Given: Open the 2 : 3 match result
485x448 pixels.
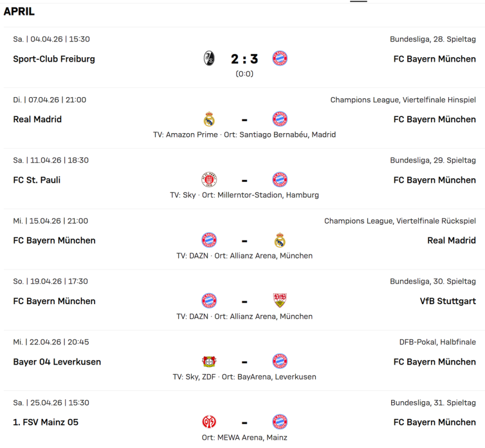Looking at the screenshot, I should tap(244, 59).
